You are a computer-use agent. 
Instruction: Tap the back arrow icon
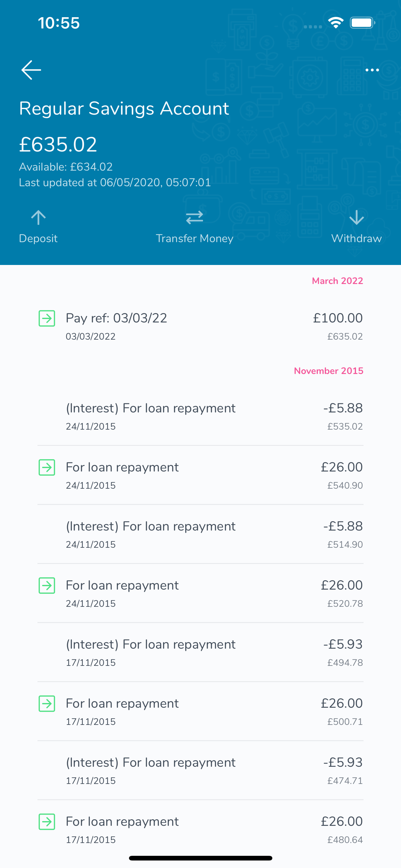31,70
